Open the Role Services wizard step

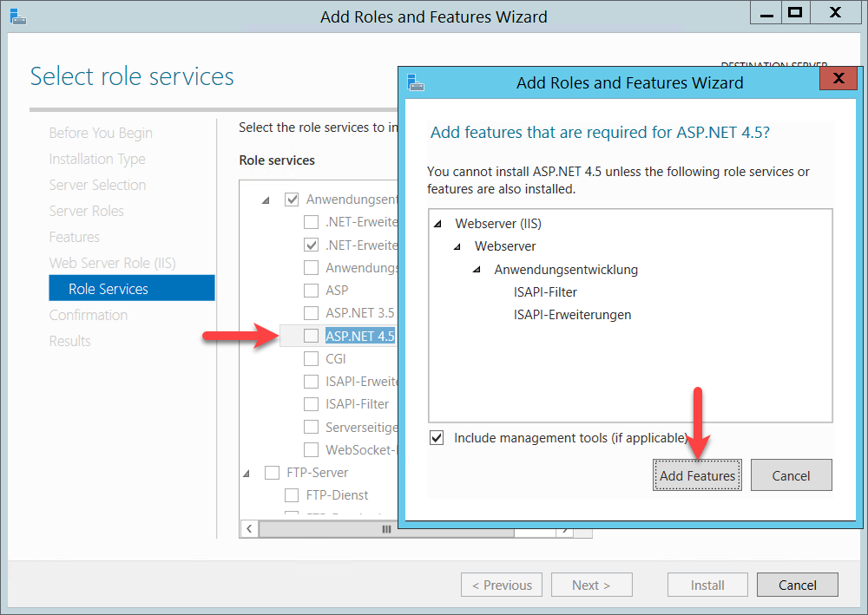[x=108, y=289]
